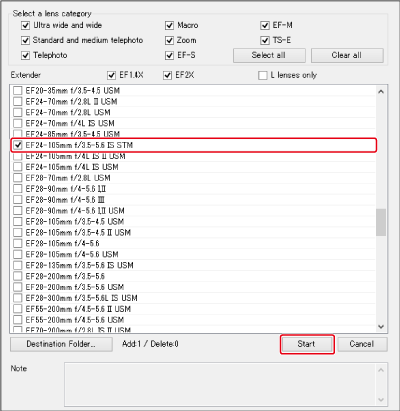Viewport: 400px width, 411px height.
Task: Toggle the TS-E category checkbox
Action: pos(265,40)
